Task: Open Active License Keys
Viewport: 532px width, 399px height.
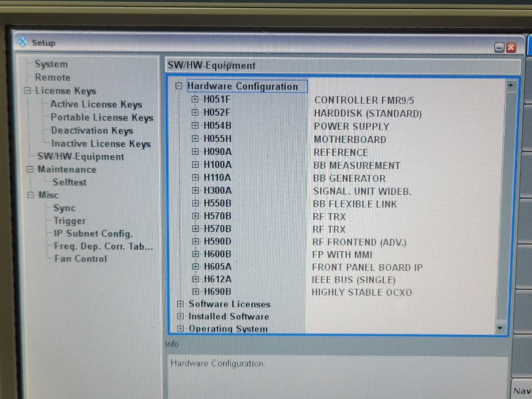Action: pos(96,105)
